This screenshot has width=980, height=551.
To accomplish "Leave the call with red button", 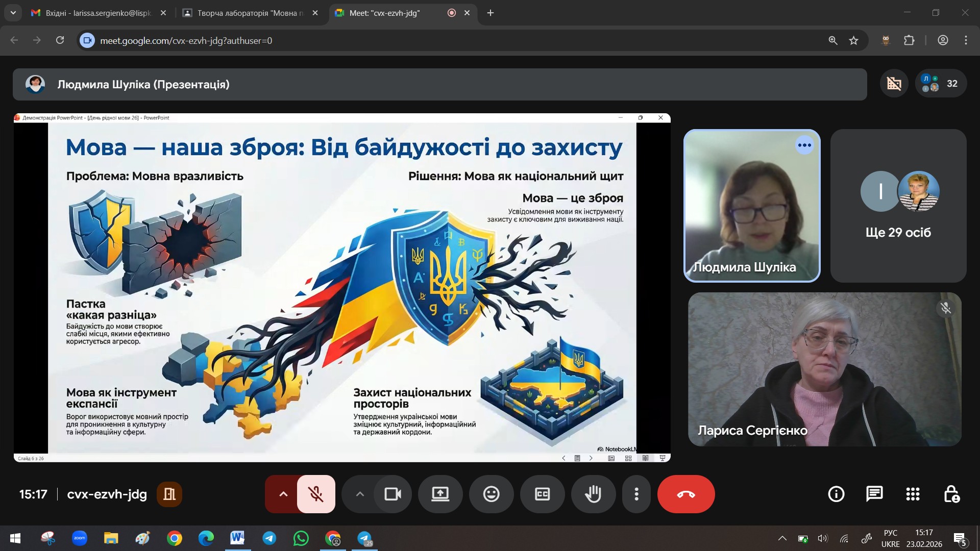I will pyautogui.click(x=685, y=494).
